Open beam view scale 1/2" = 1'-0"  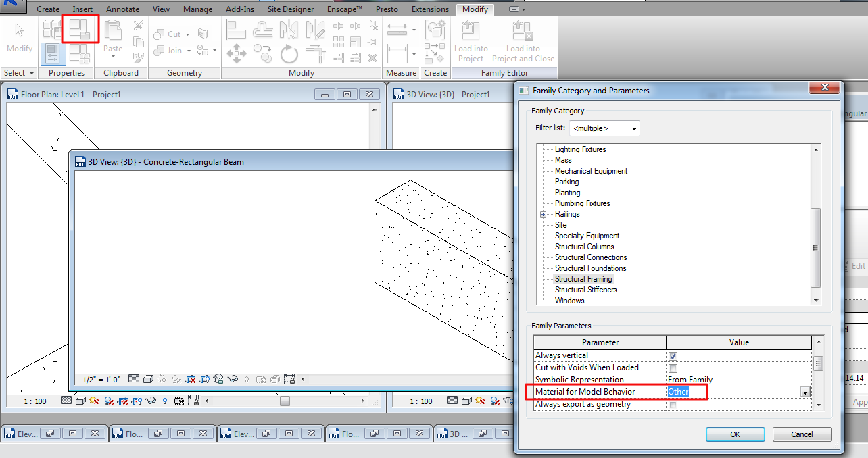coord(101,380)
